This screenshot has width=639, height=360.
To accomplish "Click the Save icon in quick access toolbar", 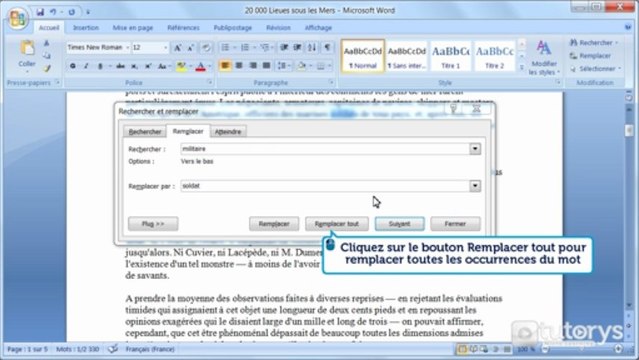I will pos(40,12).
